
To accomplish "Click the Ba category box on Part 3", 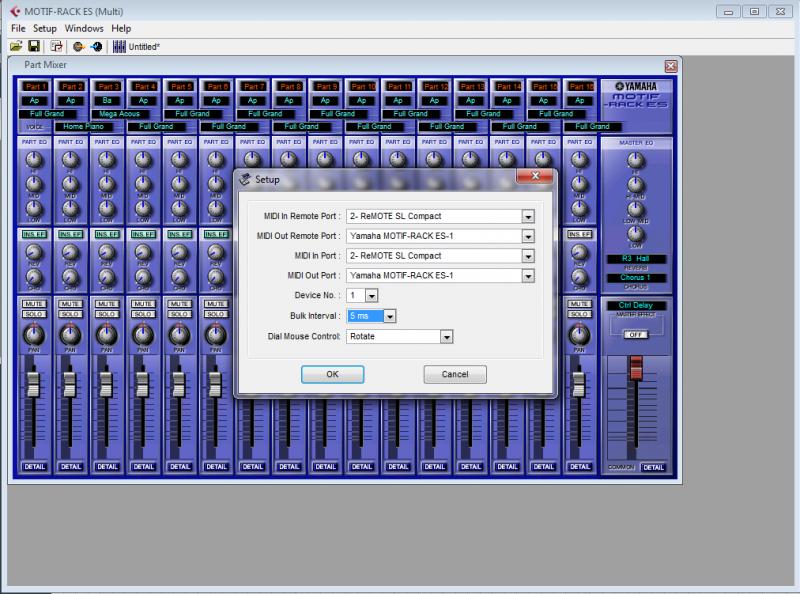I will [x=107, y=101].
